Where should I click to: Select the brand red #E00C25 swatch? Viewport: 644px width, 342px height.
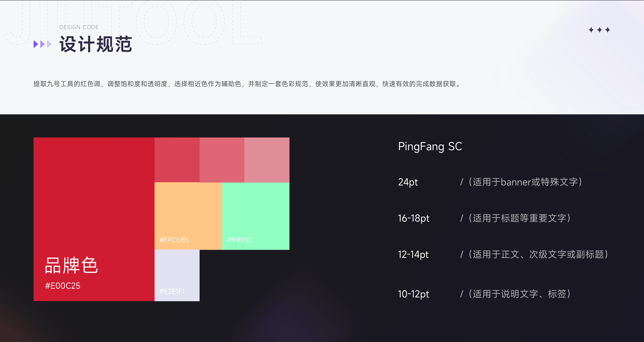tap(94, 219)
